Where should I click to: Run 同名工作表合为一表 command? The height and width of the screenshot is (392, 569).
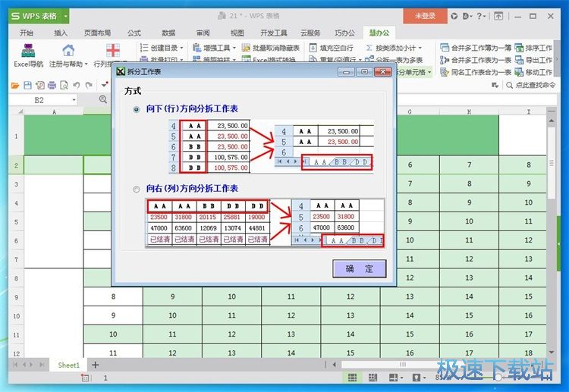pyautogui.click(x=476, y=72)
